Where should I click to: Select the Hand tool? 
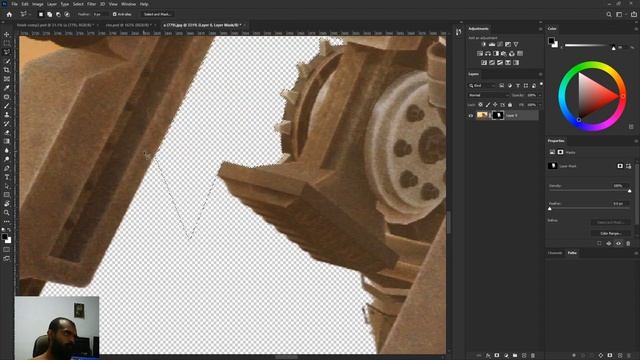pyautogui.click(x=7, y=204)
